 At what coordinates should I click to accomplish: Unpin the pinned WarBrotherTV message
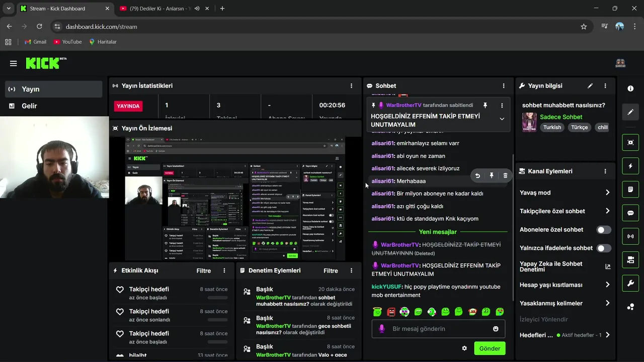(x=485, y=106)
